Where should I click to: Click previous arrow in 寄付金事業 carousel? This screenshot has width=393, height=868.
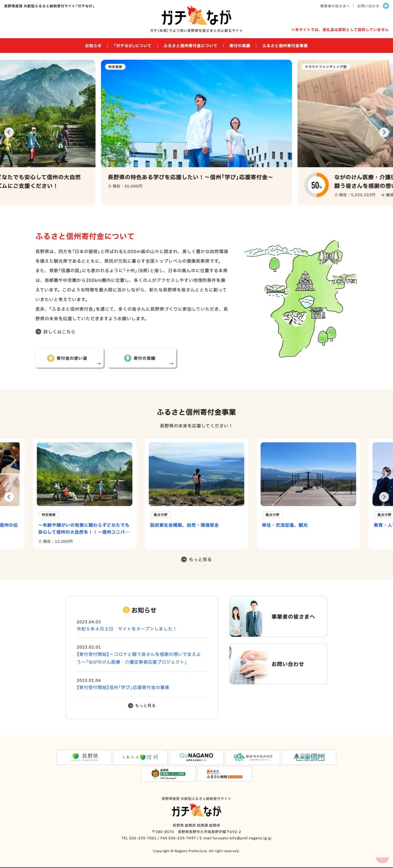point(9,497)
